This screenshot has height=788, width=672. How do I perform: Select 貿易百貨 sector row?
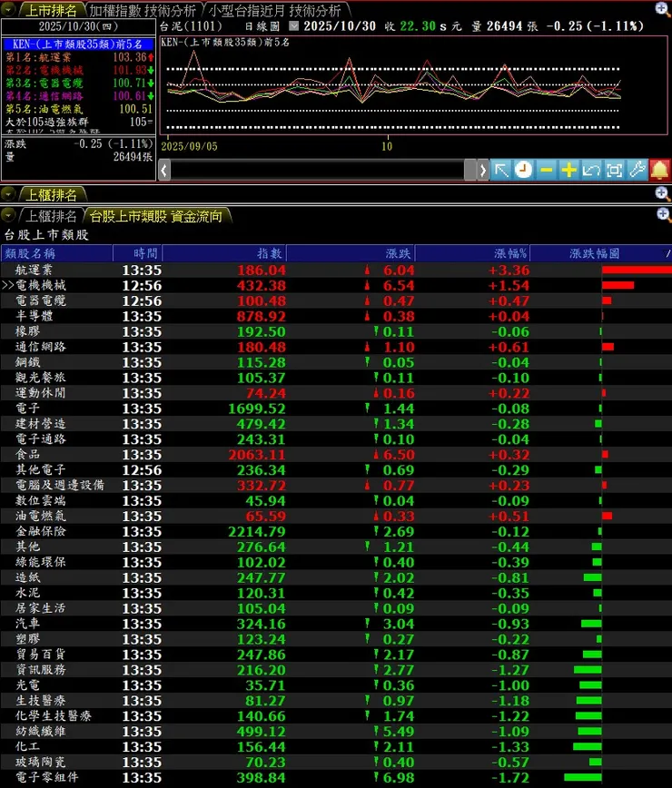pos(336,655)
